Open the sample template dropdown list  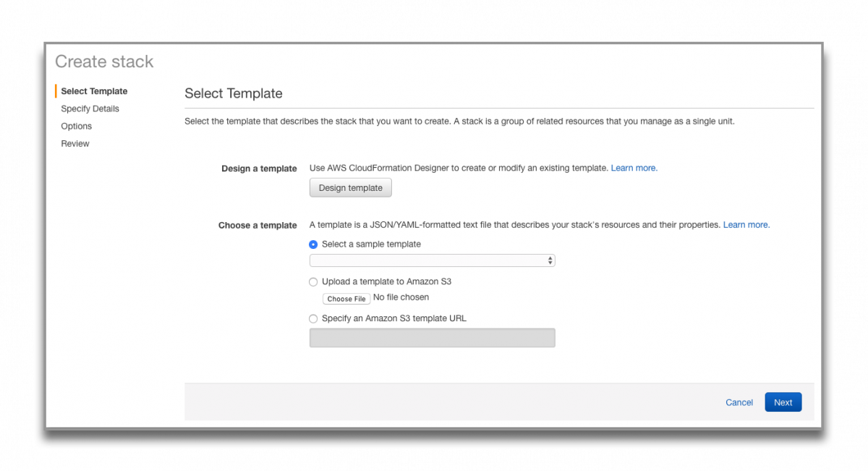tap(432, 260)
